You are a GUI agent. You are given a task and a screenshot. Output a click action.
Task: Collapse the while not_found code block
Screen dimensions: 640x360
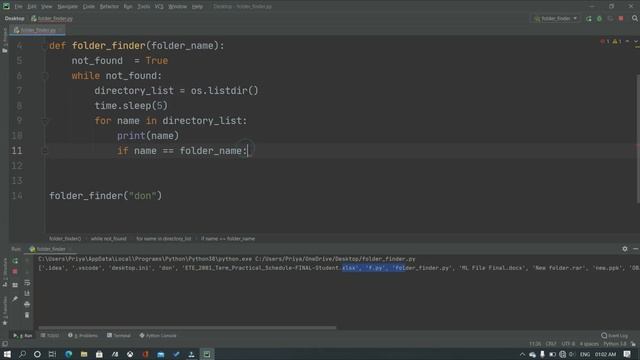pyautogui.click(x=45, y=76)
